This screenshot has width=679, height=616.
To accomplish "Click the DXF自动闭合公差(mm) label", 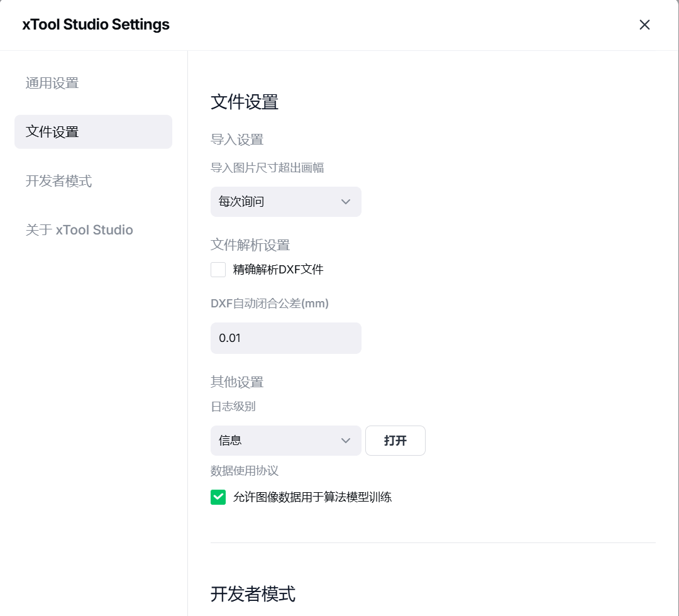I will coord(270,304).
